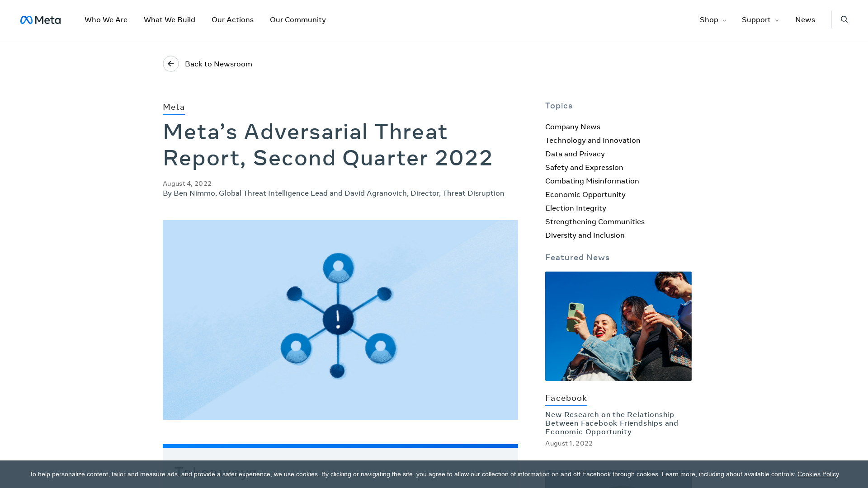The height and width of the screenshot is (488, 868).
Task: Open the search panel
Action: coord(844,19)
